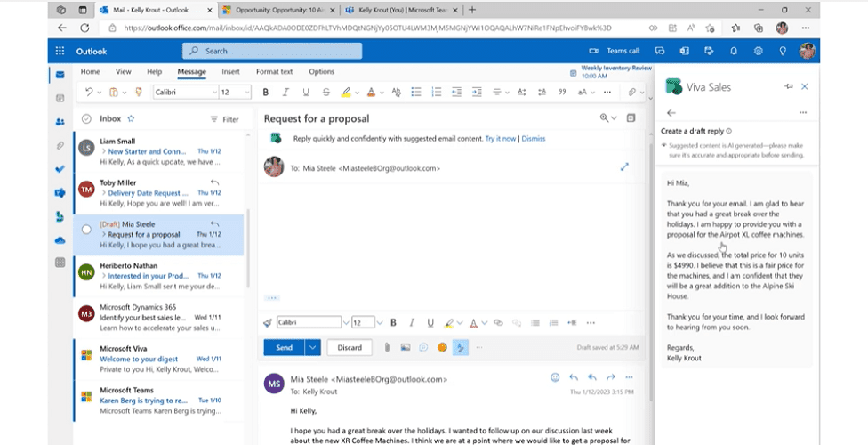Open Settings gear in Outlook header
Screen dimensions: 868x445
[758, 51]
